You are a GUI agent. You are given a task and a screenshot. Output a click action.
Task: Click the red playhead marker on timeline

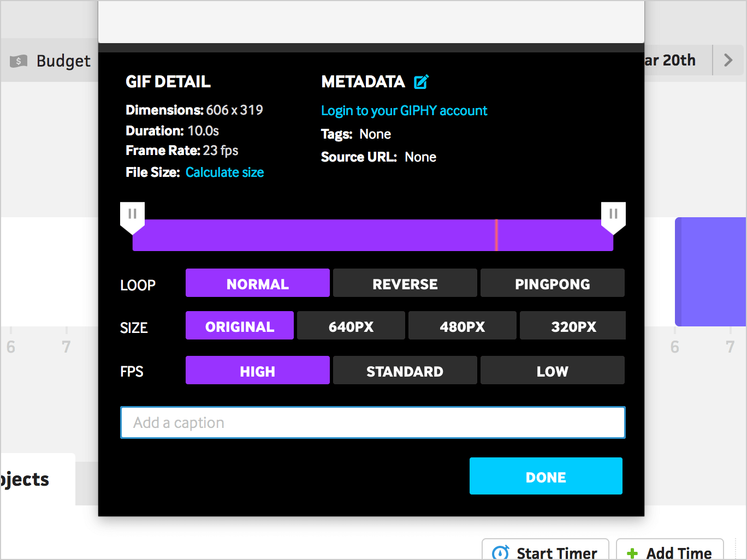496,235
